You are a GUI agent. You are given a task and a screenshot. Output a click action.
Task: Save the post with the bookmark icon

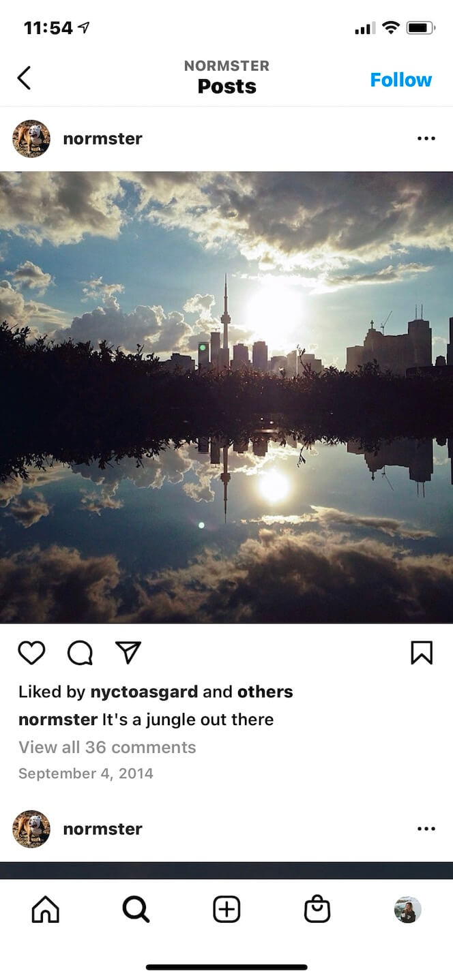pyautogui.click(x=422, y=653)
